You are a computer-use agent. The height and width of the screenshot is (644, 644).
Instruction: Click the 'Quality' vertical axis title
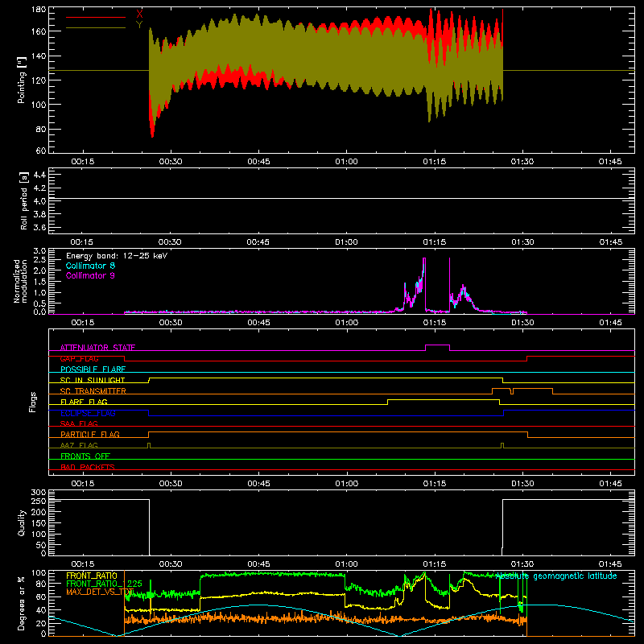click(x=22, y=522)
